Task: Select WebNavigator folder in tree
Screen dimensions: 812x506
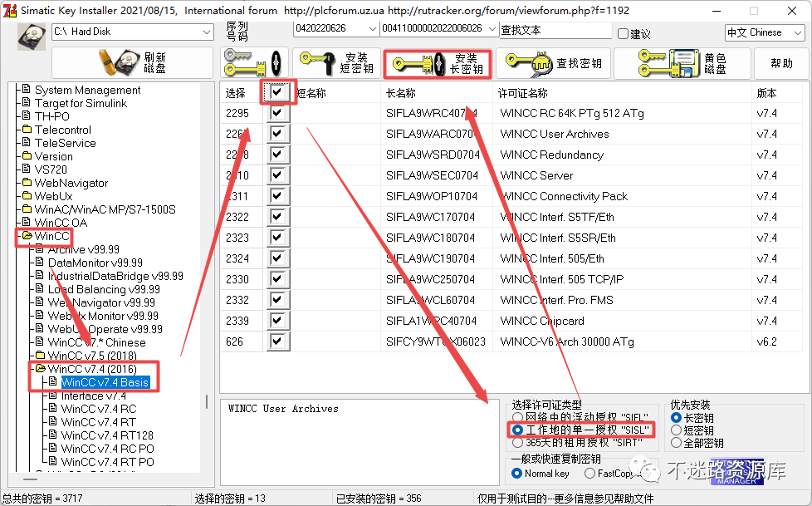Action: point(71,183)
